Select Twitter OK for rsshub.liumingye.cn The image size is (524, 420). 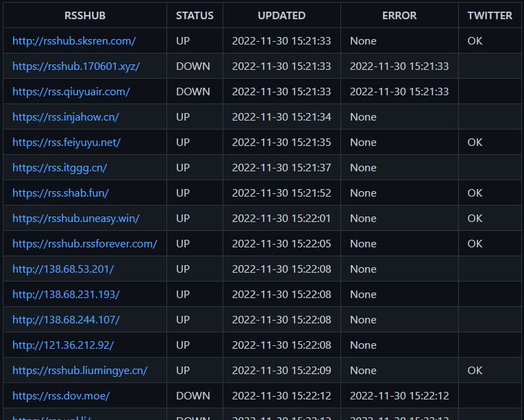click(x=475, y=371)
